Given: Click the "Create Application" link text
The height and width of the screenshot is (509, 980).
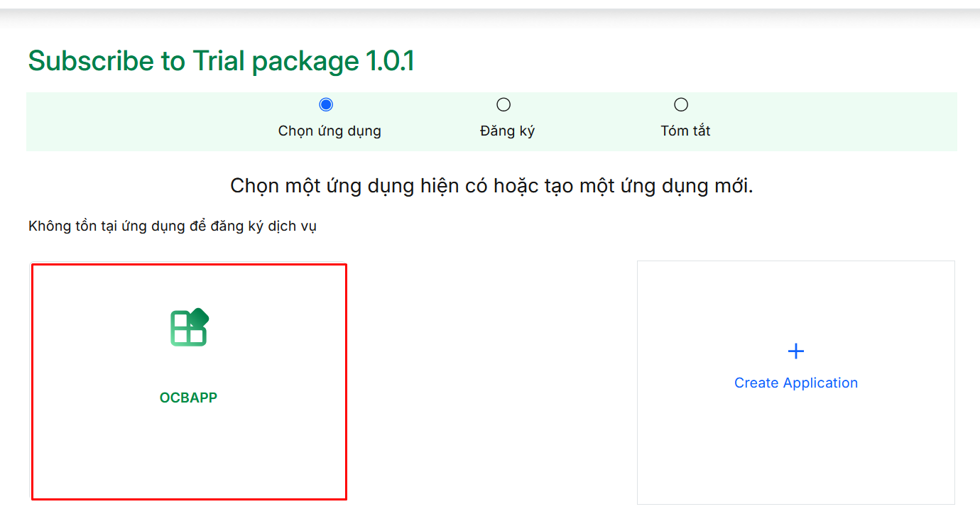Looking at the screenshot, I should pos(796,383).
